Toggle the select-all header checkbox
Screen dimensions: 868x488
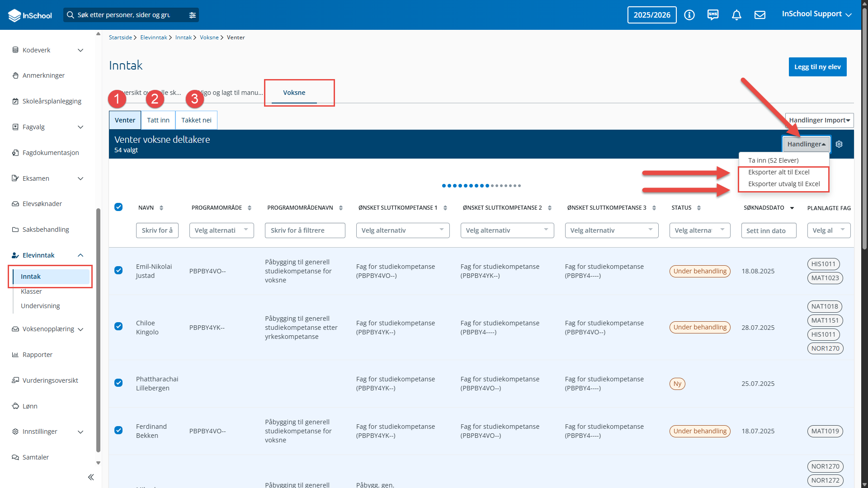118,207
